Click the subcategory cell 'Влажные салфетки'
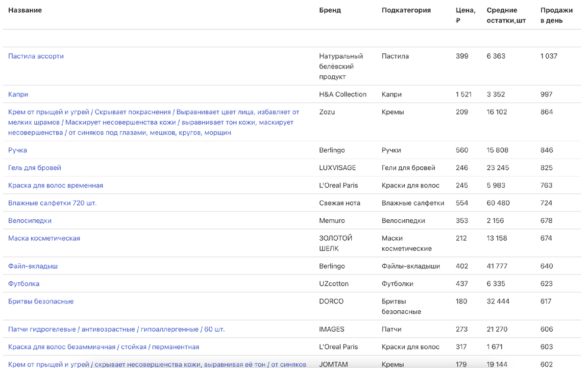Screen dimensions: 588x368 (413, 203)
